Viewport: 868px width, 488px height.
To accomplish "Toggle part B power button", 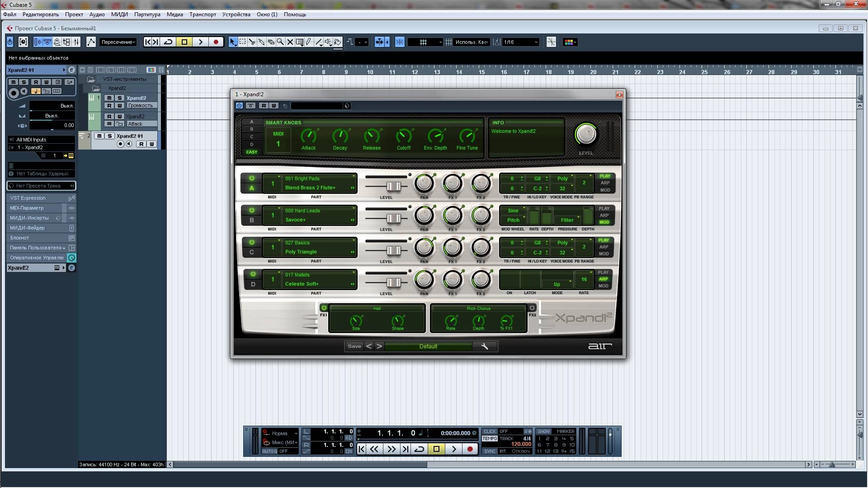I will pyautogui.click(x=252, y=210).
